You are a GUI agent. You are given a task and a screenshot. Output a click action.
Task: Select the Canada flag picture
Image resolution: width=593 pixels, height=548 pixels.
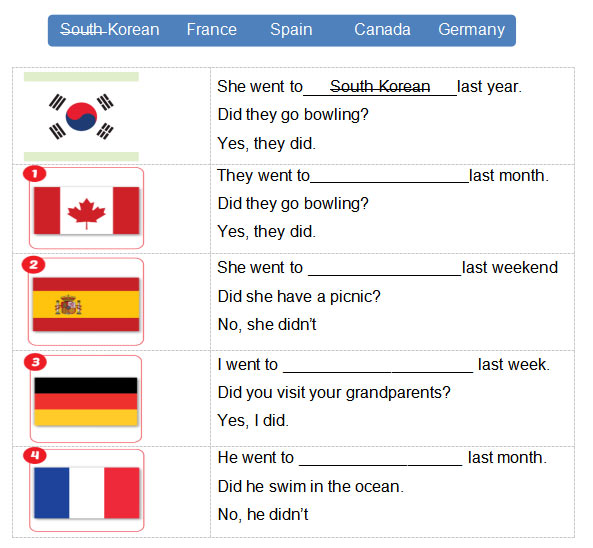87,211
